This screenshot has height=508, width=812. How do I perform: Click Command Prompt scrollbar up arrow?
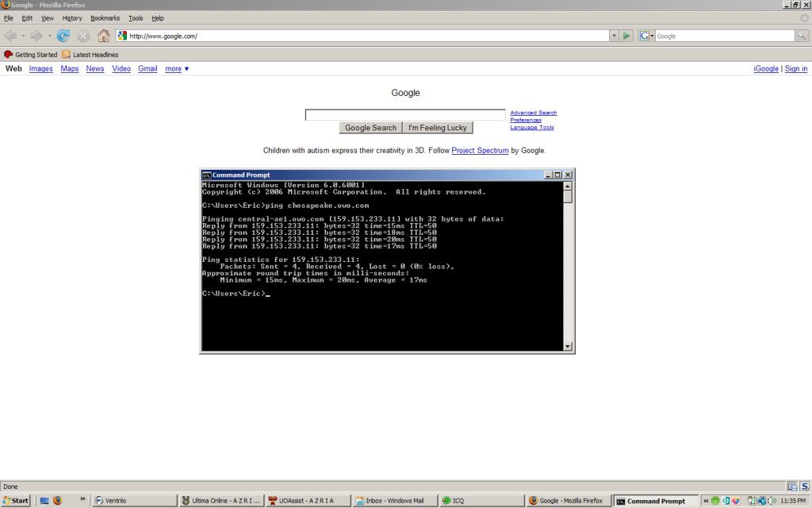(568, 186)
